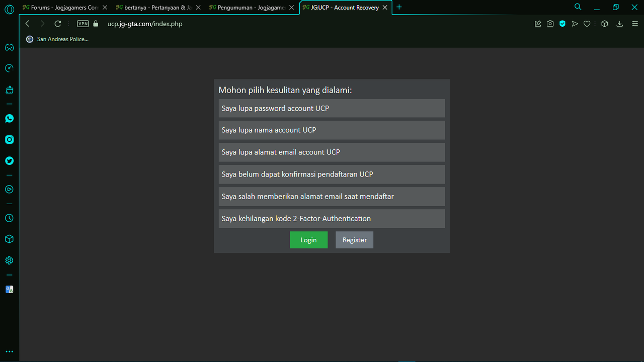Open extensions cube icon in toolbar

click(x=605, y=24)
